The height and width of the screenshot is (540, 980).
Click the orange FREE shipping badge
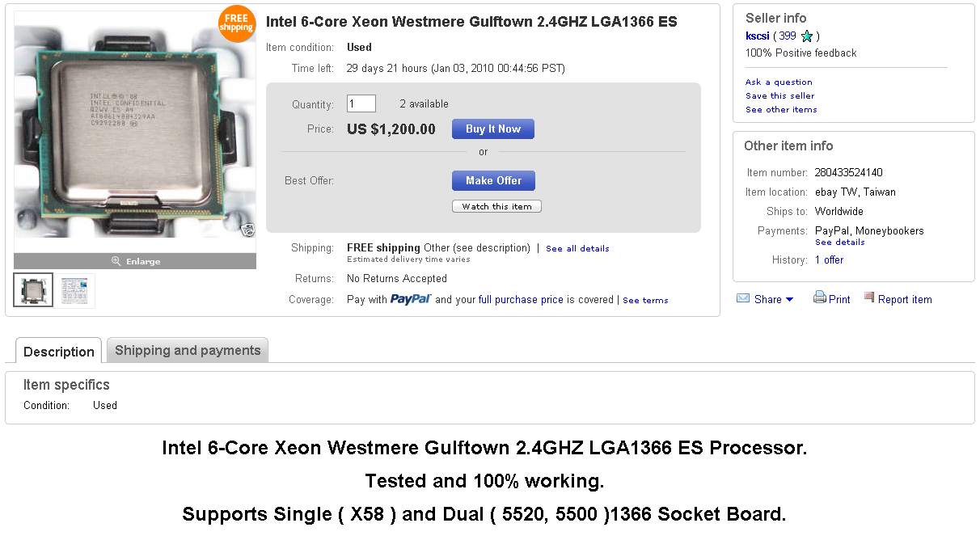(x=236, y=23)
